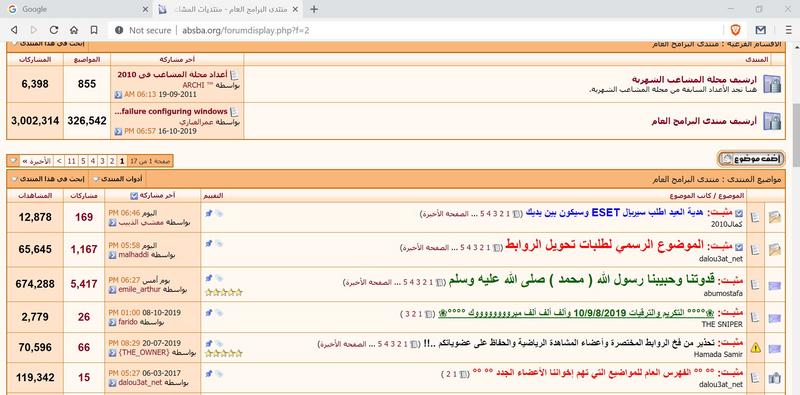Sort threads by المشاهدات column header
This screenshot has height=395, width=800.
point(35,195)
